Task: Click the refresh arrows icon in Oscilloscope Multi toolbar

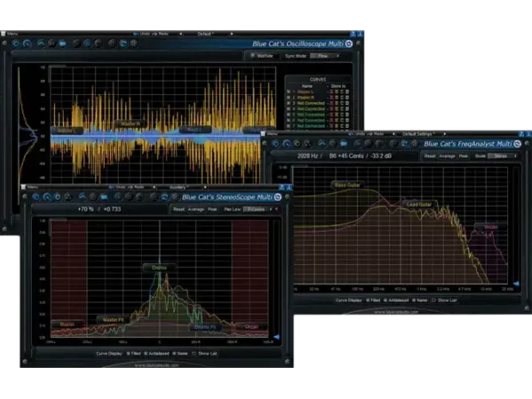Action: 123,43
